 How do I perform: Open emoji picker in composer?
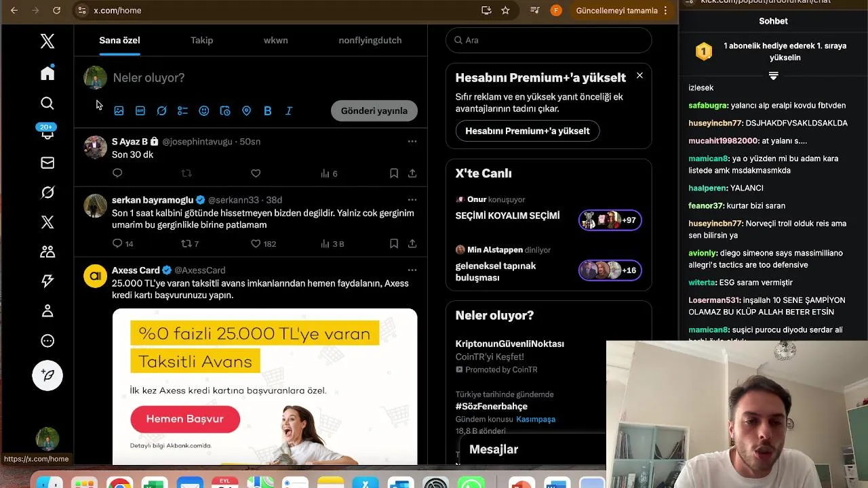pyautogui.click(x=204, y=110)
